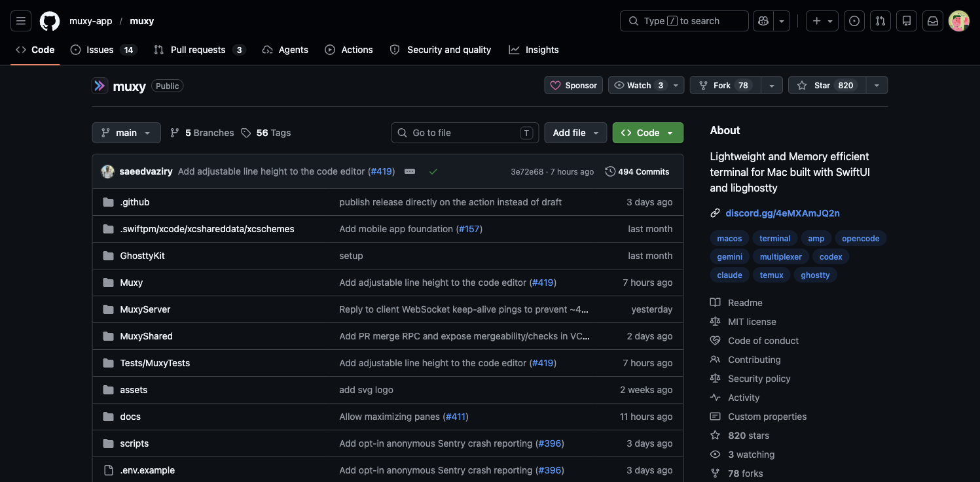Open the Add file dropdown
This screenshot has width=980, height=482.
[x=575, y=133]
